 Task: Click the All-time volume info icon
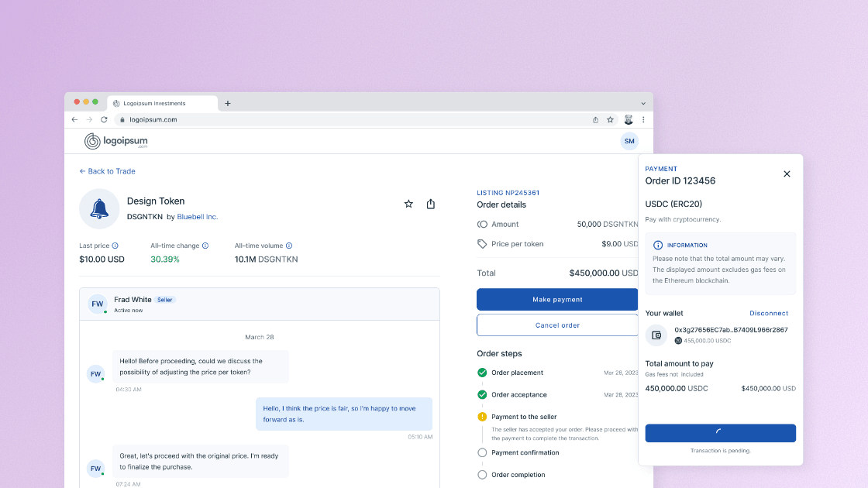pyautogui.click(x=289, y=246)
